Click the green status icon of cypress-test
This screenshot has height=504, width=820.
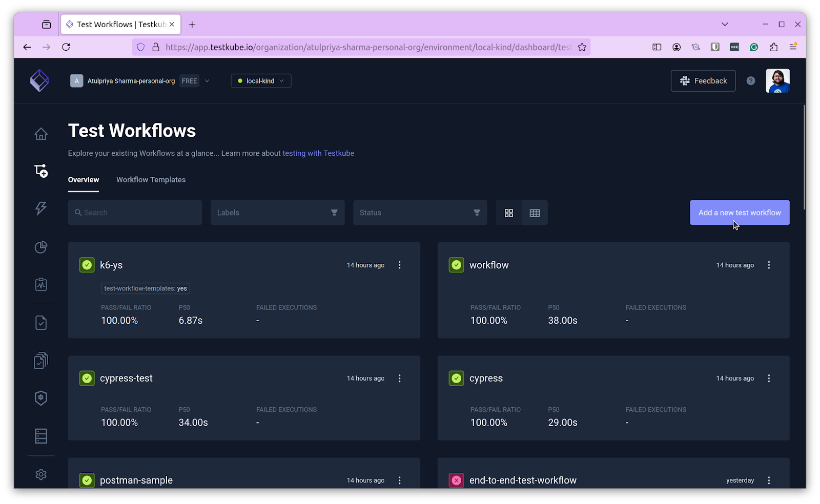tap(87, 378)
